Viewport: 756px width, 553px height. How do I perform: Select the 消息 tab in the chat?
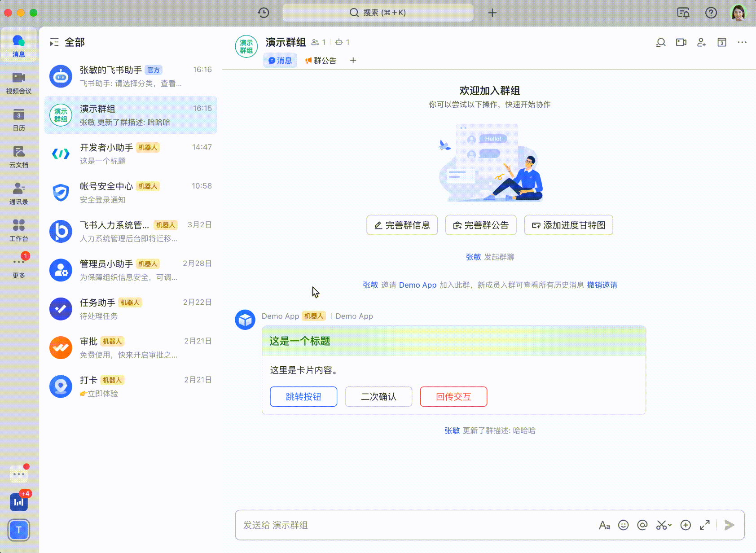click(x=280, y=60)
